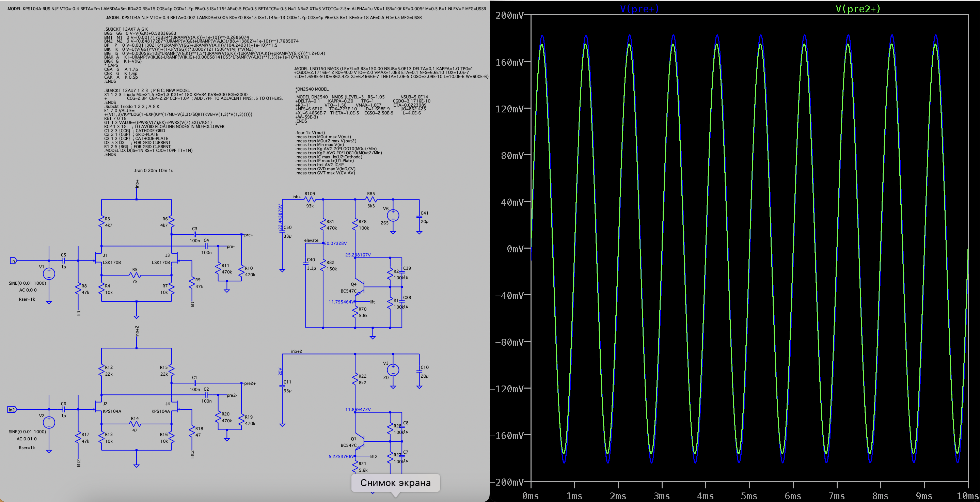Image resolution: width=980 pixels, height=502 pixels.
Task: Click the C3 100n capacitor symbol
Action: coord(194,234)
